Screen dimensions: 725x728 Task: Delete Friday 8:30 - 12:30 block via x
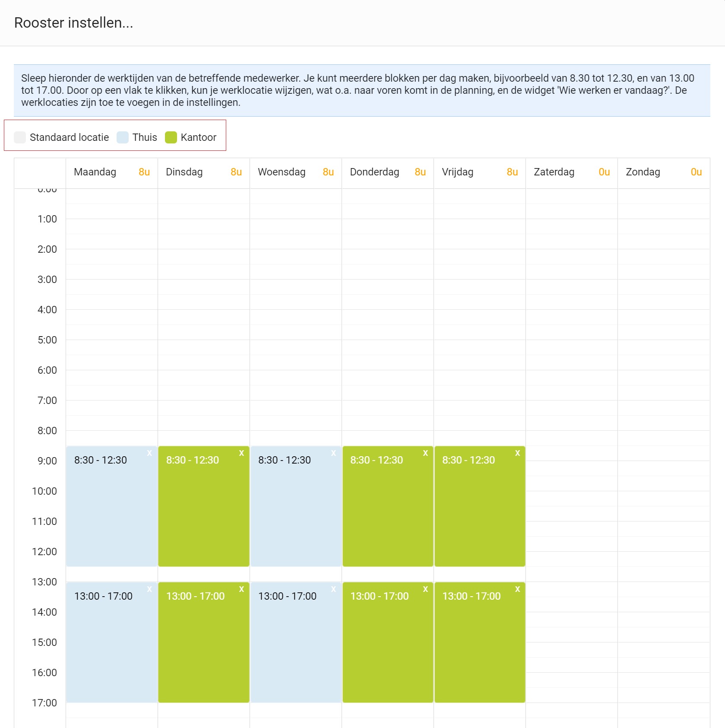[x=517, y=453]
